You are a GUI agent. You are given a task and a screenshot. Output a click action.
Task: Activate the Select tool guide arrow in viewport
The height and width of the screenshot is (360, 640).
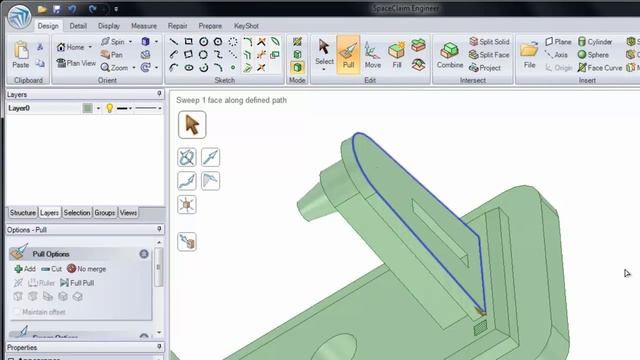192,124
